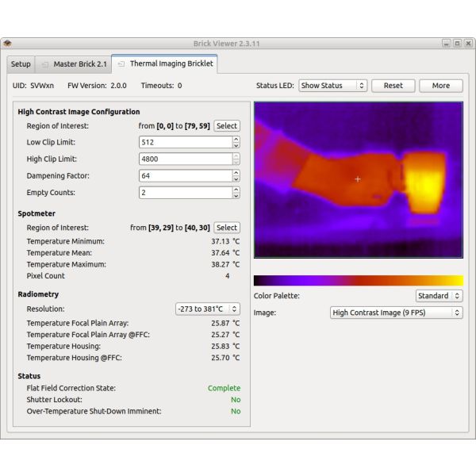Click the Pixel Count value 4

227,275
